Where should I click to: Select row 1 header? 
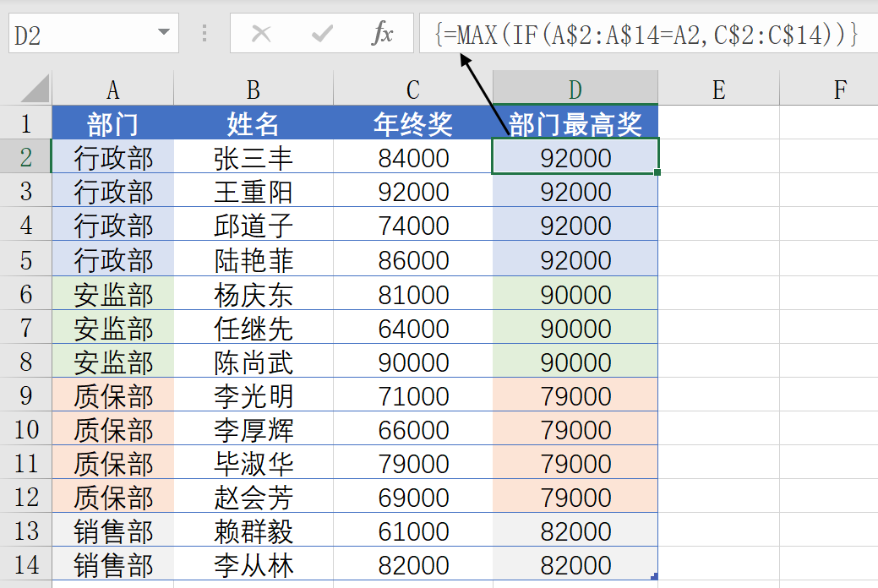point(25,123)
